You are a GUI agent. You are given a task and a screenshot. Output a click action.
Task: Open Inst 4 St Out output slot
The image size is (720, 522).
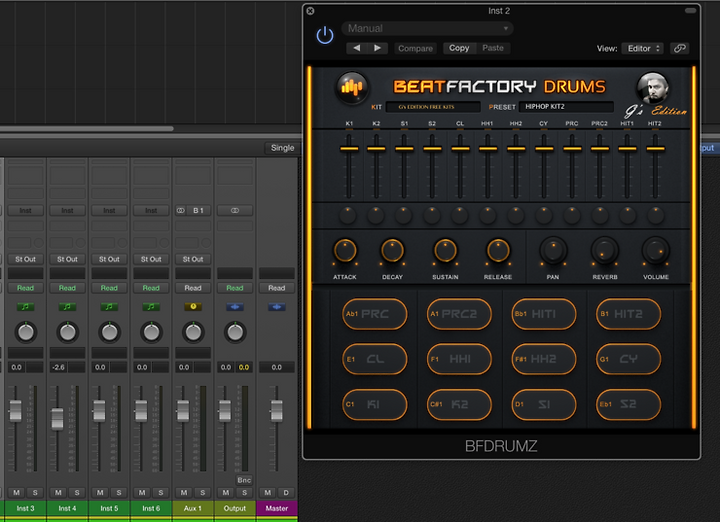click(x=67, y=259)
